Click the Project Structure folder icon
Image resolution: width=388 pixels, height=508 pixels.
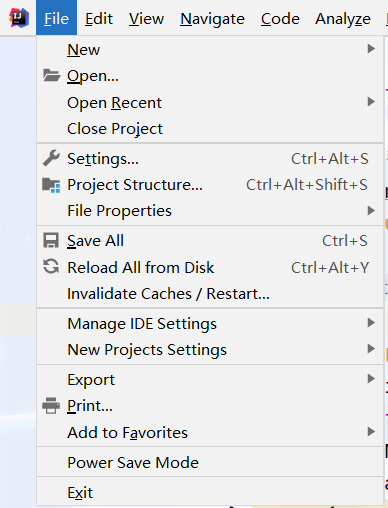coord(51,185)
